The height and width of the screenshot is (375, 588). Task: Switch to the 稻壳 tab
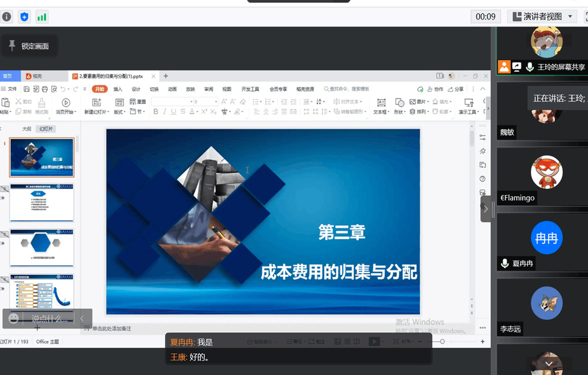coord(34,76)
